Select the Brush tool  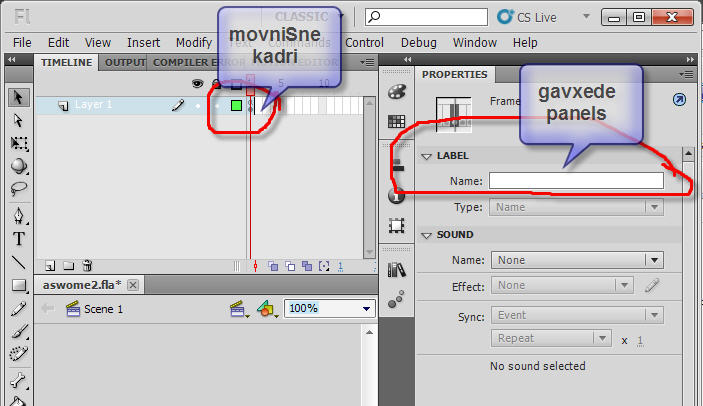[18, 332]
